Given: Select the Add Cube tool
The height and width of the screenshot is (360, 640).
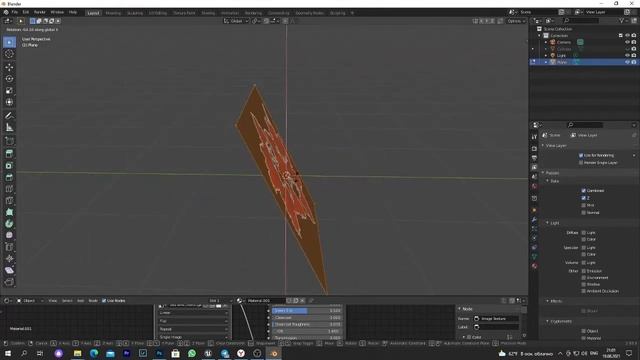Looking at the screenshot, I should [9, 141].
